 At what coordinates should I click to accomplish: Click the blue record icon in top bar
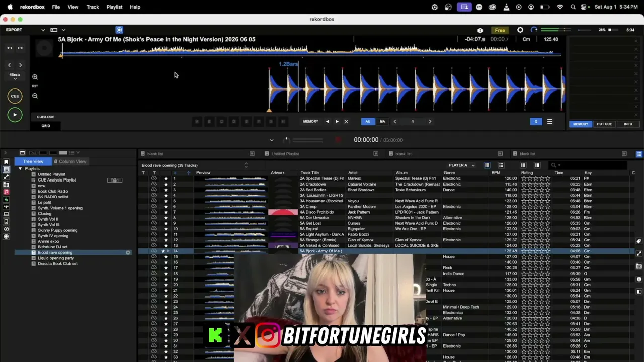tap(119, 30)
